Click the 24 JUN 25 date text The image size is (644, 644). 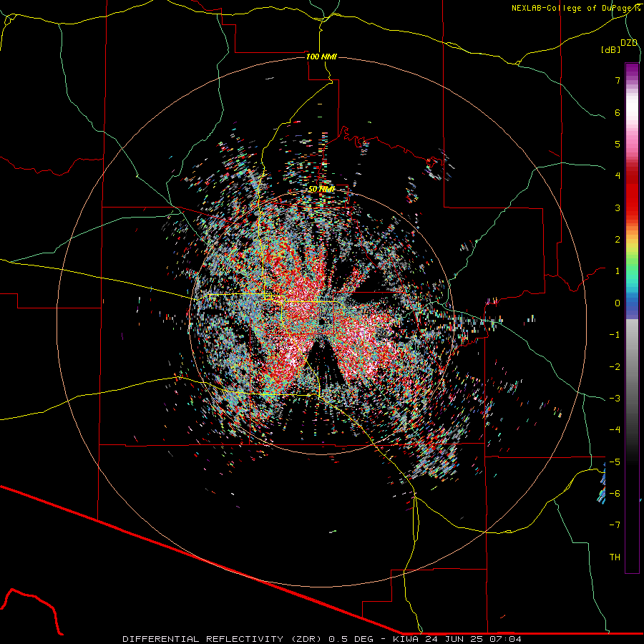click(x=453, y=639)
